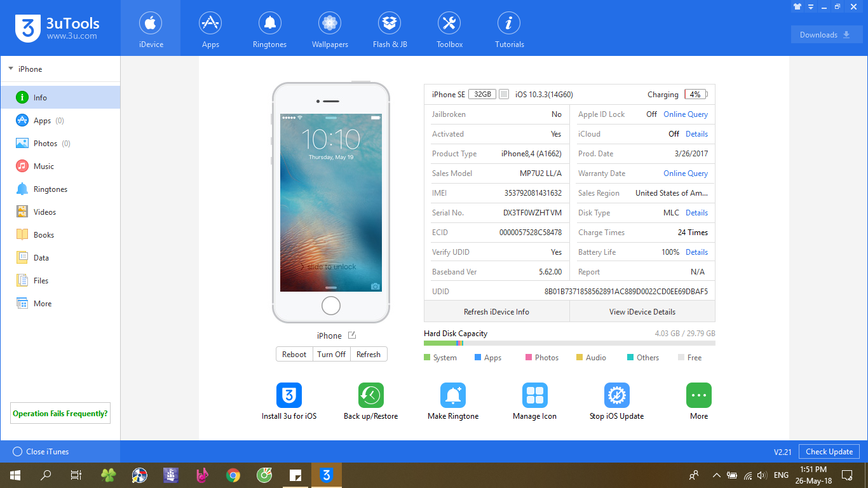The height and width of the screenshot is (488, 868).
Task: Click Install 3u for iOS icon
Action: coord(288,395)
